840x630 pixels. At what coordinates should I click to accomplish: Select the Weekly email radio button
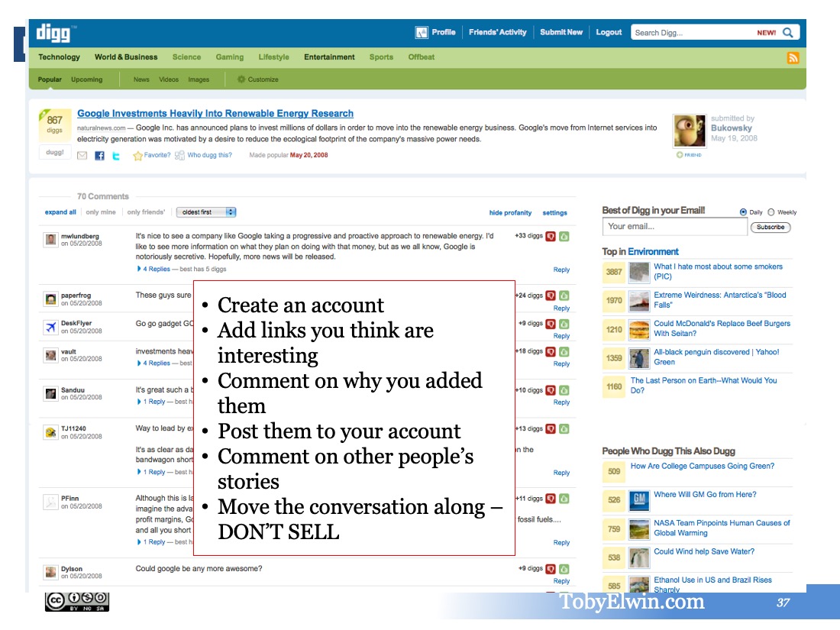771,212
